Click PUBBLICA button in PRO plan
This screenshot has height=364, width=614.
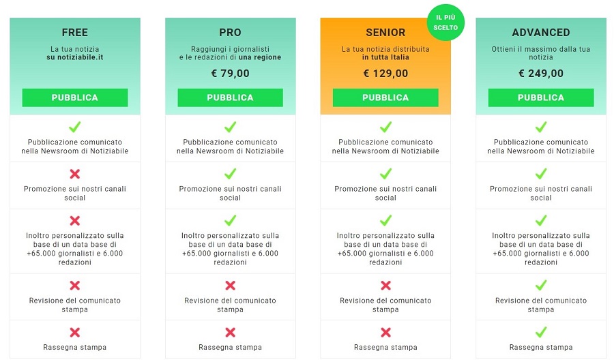[231, 97]
